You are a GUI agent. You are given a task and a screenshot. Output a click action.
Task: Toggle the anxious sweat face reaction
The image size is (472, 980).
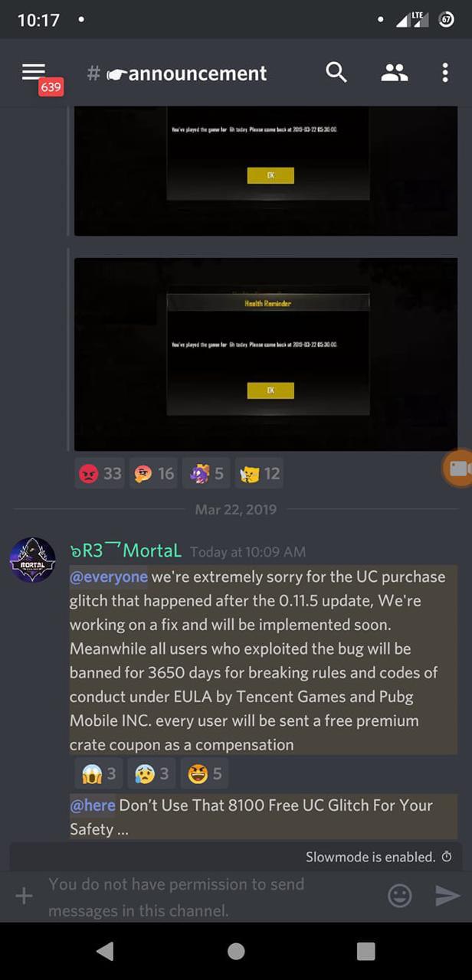pos(152,774)
